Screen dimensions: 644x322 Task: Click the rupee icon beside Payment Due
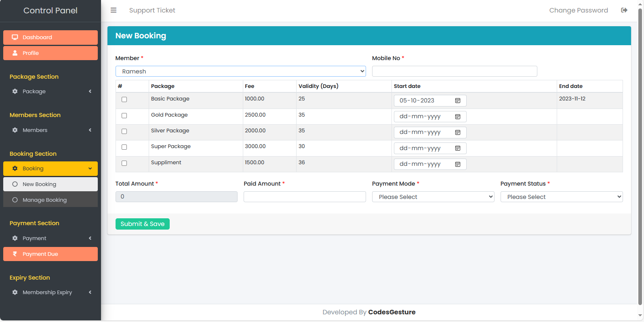pyautogui.click(x=15, y=254)
